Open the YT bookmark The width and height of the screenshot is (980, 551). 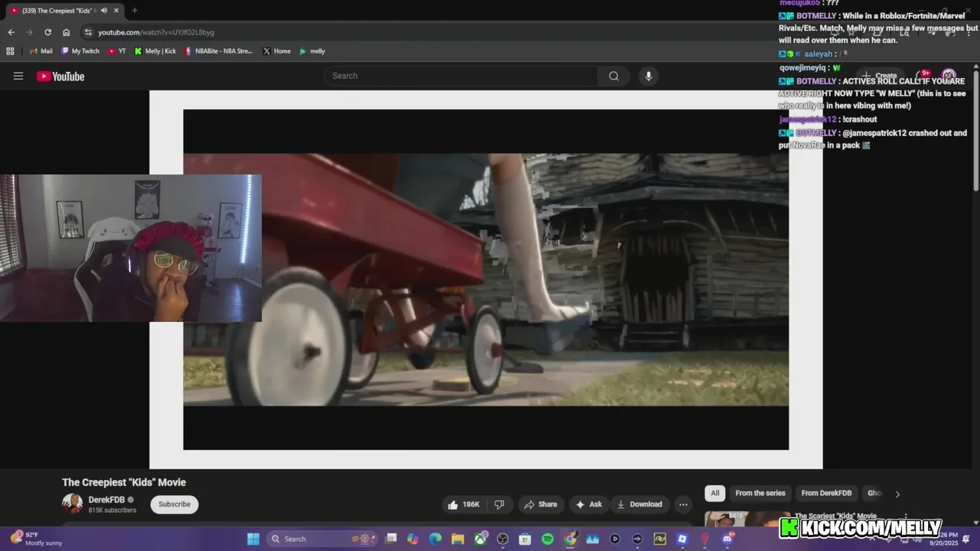(117, 51)
